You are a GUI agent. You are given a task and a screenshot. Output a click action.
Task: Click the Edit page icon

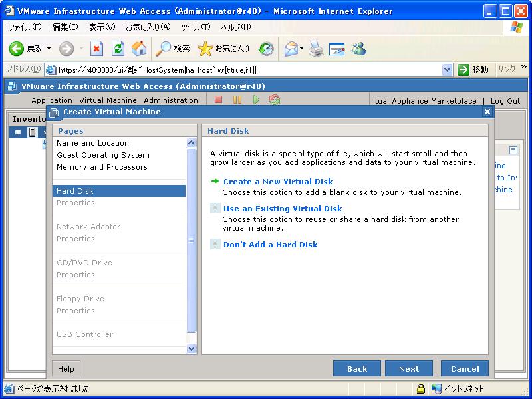336,49
